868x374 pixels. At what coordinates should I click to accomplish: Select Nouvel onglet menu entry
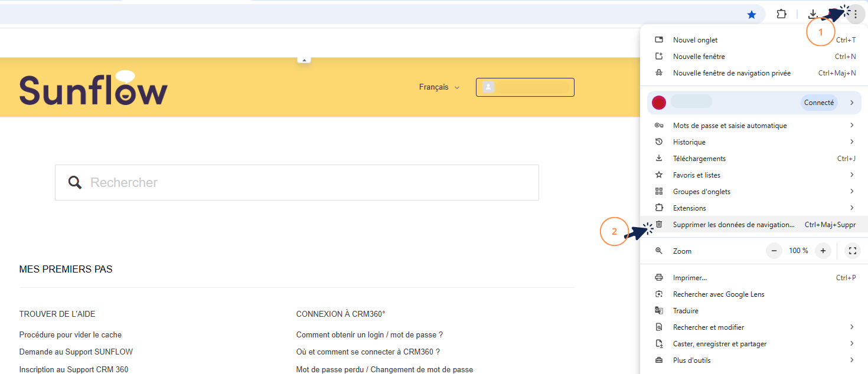[x=754, y=40]
